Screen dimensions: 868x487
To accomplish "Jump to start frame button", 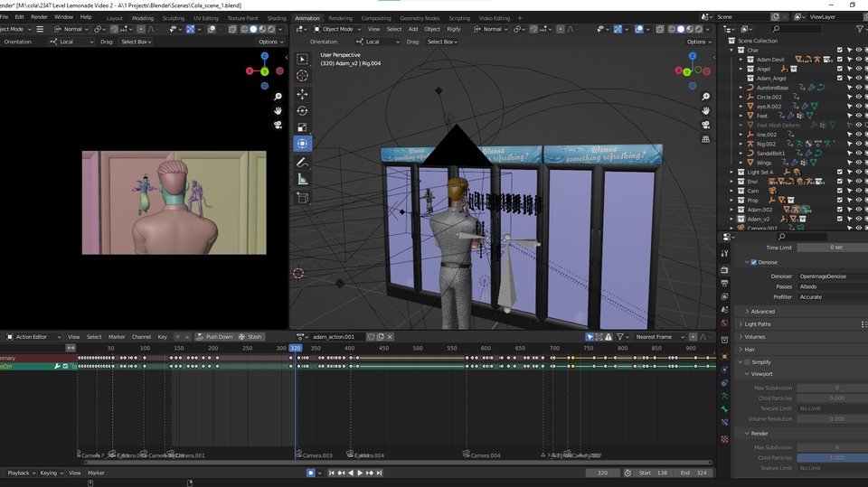I will pyautogui.click(x=331, y=473).
